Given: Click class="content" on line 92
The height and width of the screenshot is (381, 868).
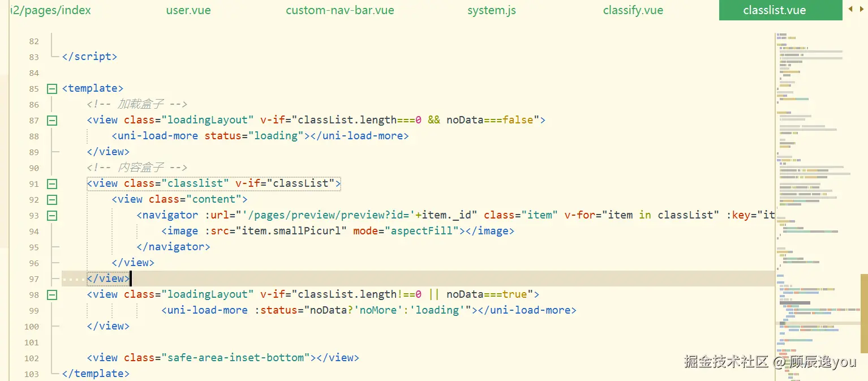Looking at the screenshot, I should 195,199.
